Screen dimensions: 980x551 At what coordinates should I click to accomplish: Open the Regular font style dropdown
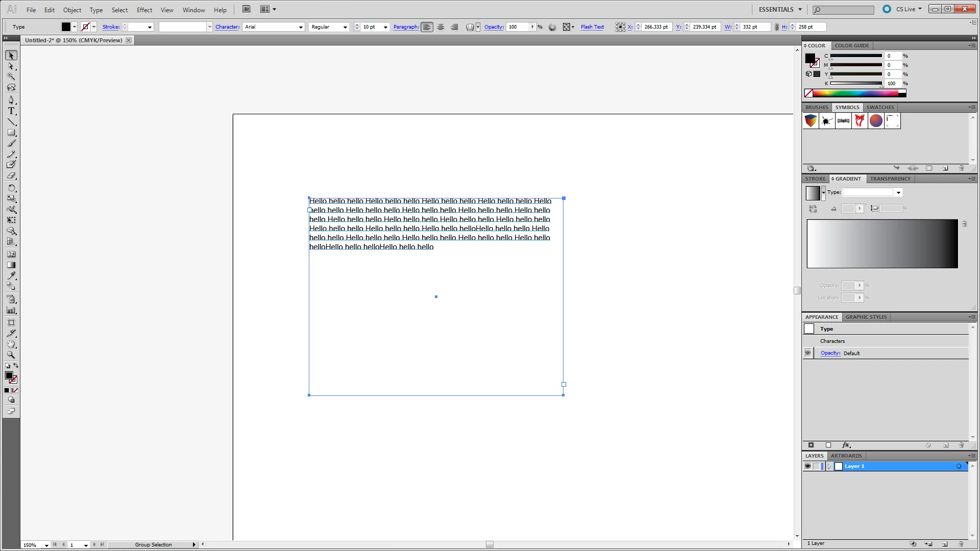[345, 27]
